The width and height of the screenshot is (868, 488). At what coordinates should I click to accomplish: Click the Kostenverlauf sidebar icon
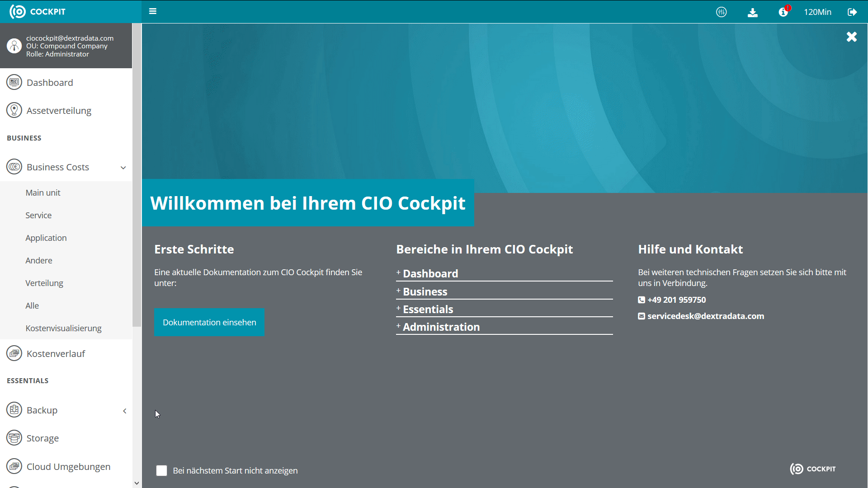point(14,353)
